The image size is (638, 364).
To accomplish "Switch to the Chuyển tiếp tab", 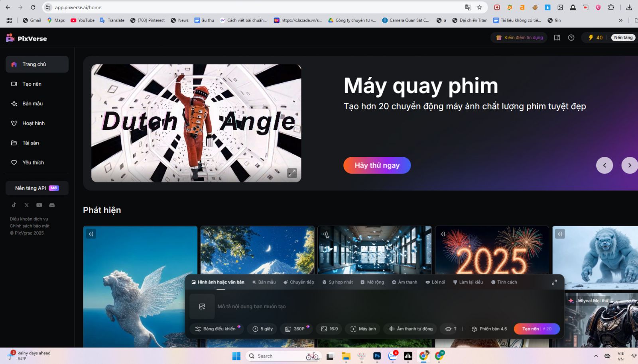I will point(299,282).
